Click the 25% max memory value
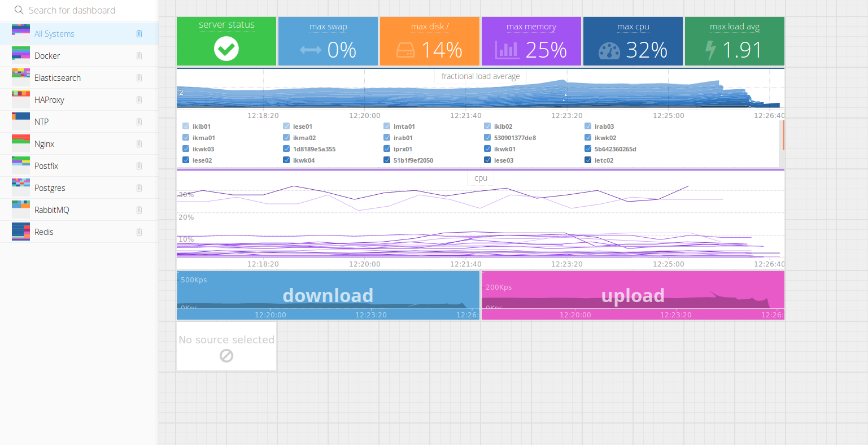Viewport: 868px width, 445px height. pyautogui.click(x=546, y=50)
